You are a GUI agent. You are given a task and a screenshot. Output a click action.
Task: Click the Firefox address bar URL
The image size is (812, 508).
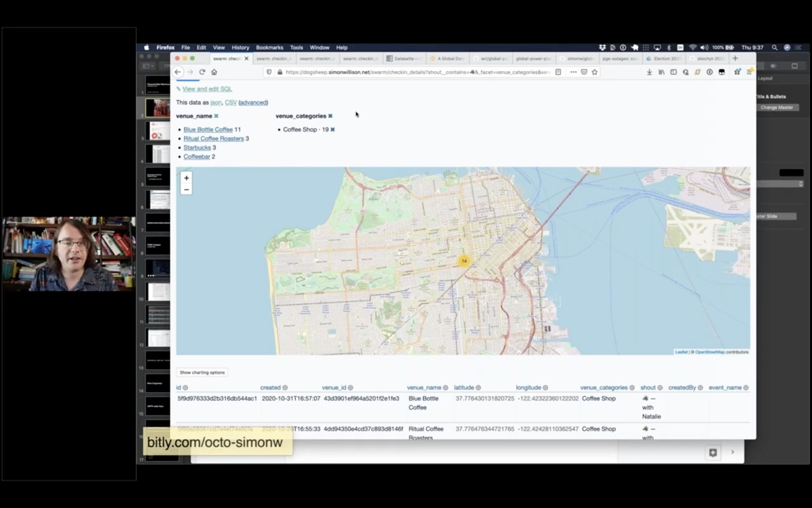pos(418,72)
